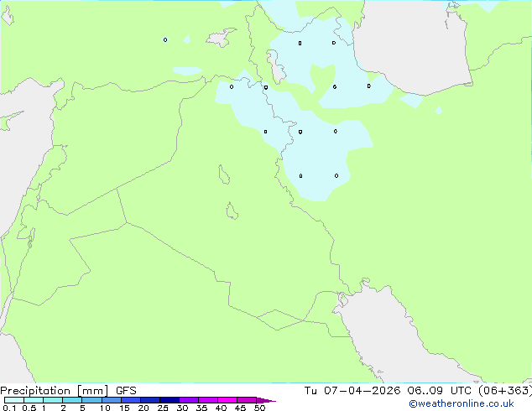Select the 5–10 mm legend swatch
Image resolution: width=532 pixels, height=411 pixels.
pyautogui.click(x=91, y=400)
